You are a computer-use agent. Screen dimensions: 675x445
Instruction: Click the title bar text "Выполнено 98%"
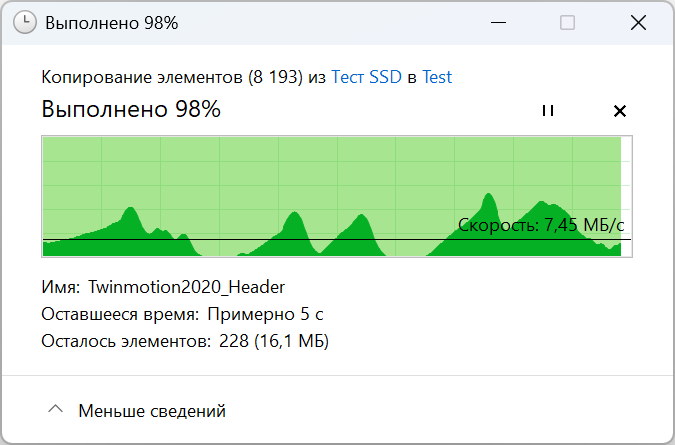click(112, 22)
